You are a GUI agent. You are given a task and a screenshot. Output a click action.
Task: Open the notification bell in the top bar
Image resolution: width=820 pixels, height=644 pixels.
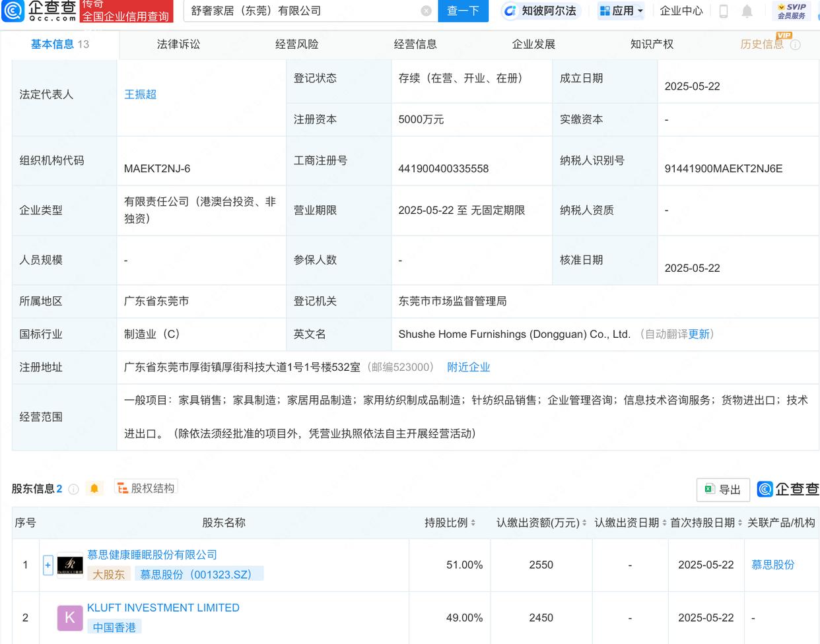tap(747, 11)
